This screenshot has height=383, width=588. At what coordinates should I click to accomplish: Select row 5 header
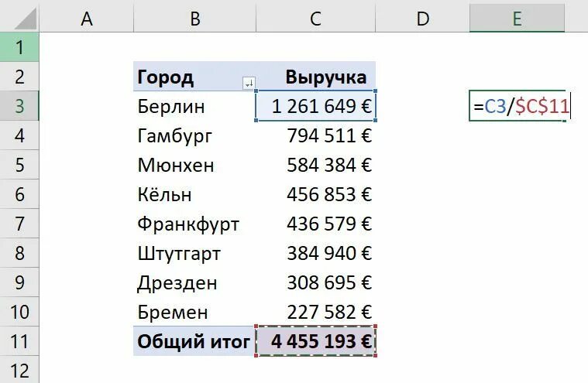(19, 165)
